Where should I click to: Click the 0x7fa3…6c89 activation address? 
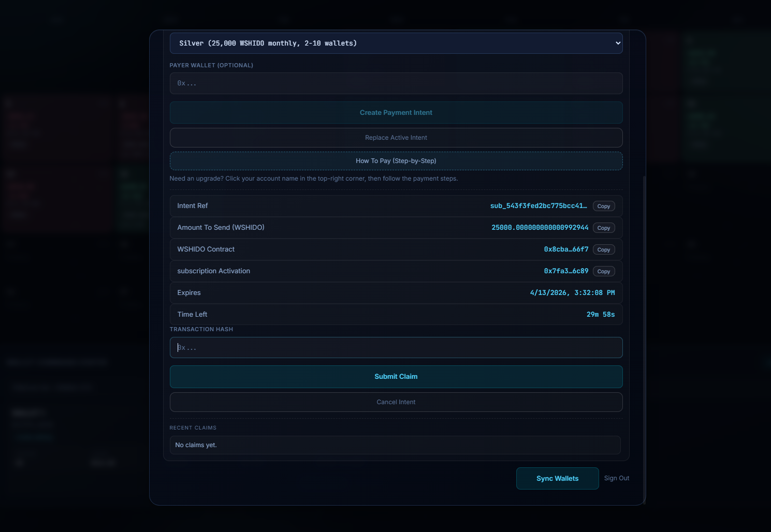pyautogui.click(x=565, y=271)
